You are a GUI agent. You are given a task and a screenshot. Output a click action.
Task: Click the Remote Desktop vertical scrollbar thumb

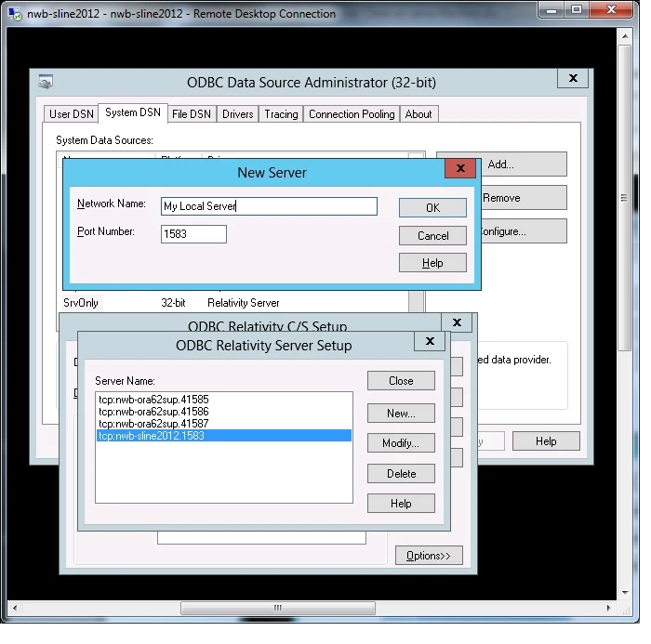[625, 198]
